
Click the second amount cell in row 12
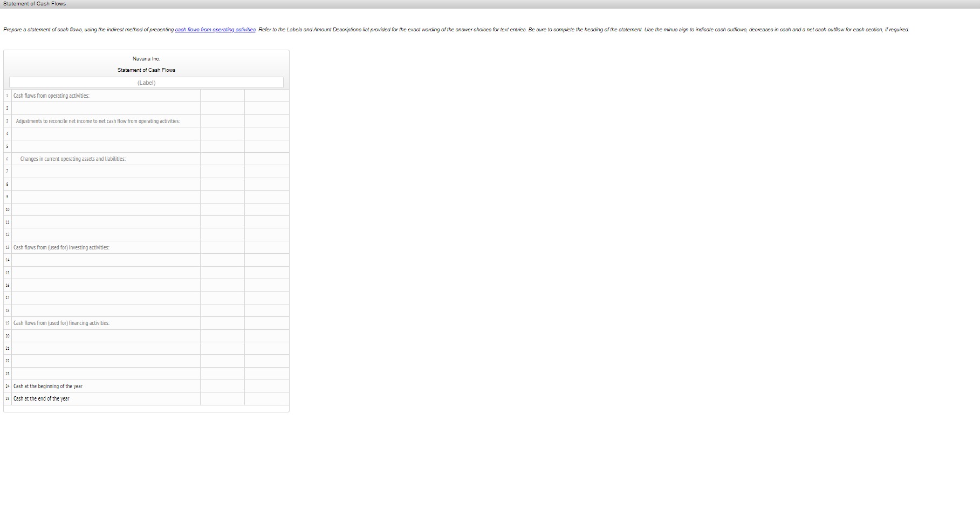point(267,234)
